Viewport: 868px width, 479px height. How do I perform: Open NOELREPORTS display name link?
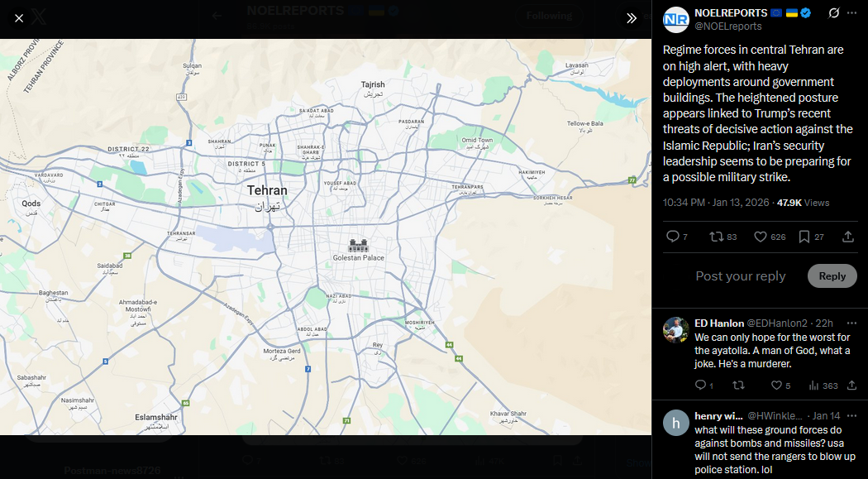(731, 12)
